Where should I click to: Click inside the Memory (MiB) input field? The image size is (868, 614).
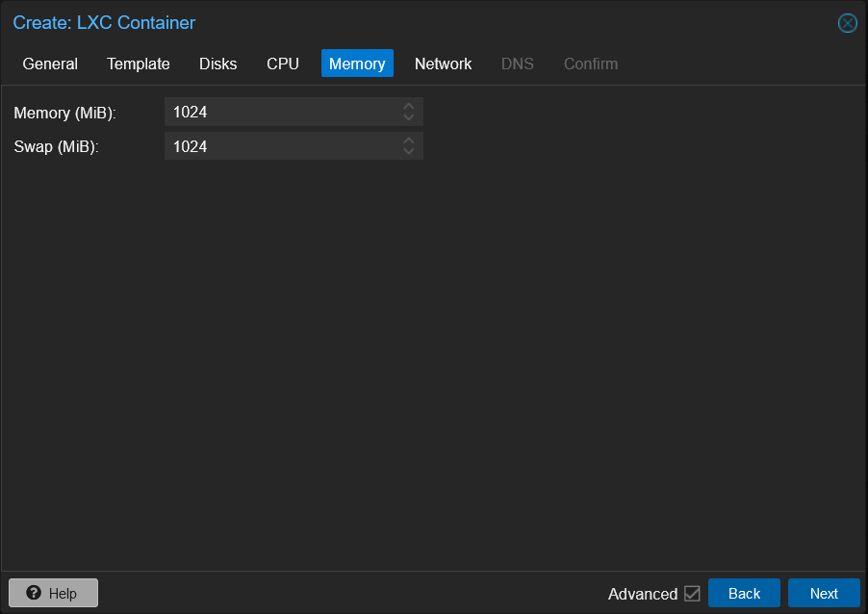[279, 112]
